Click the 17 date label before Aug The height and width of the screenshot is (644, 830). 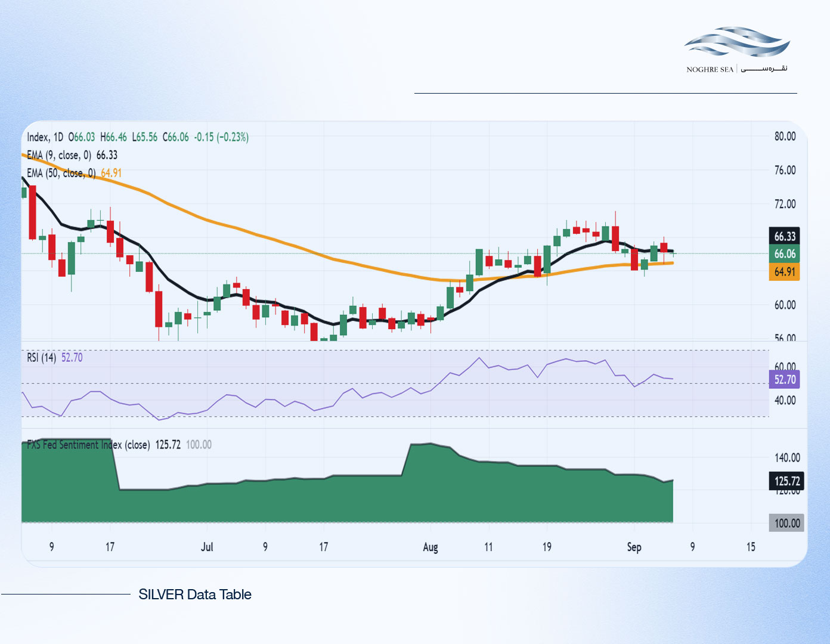323,547
